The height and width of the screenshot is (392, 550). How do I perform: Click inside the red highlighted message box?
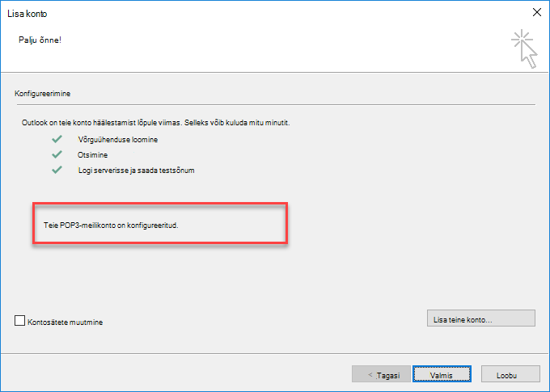tap(160, 223)
